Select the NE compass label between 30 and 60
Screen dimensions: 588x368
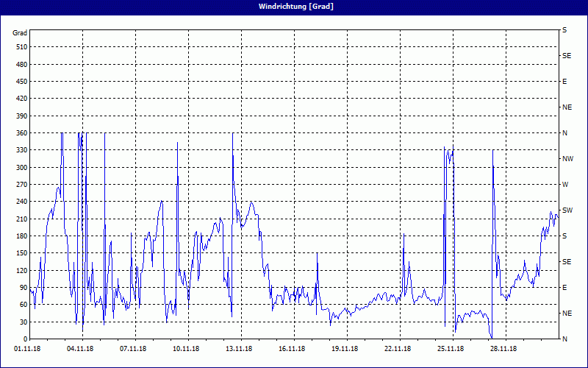point(567,314)
